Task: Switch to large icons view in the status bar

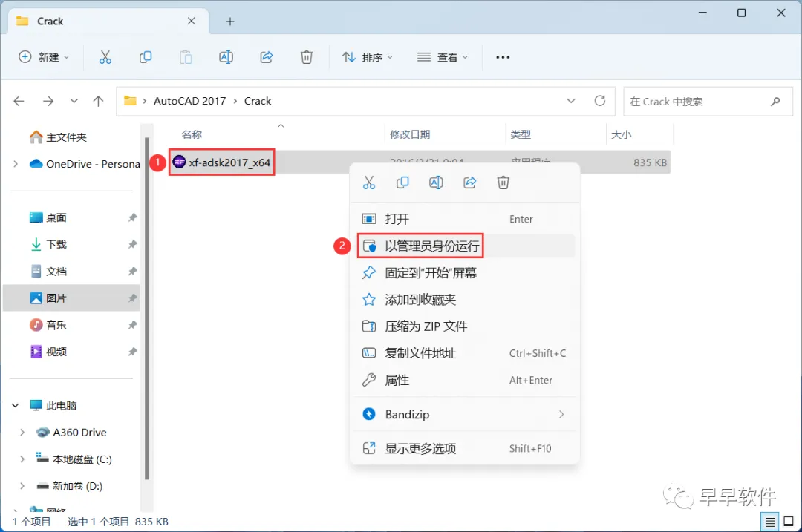Action: (789, 522)
